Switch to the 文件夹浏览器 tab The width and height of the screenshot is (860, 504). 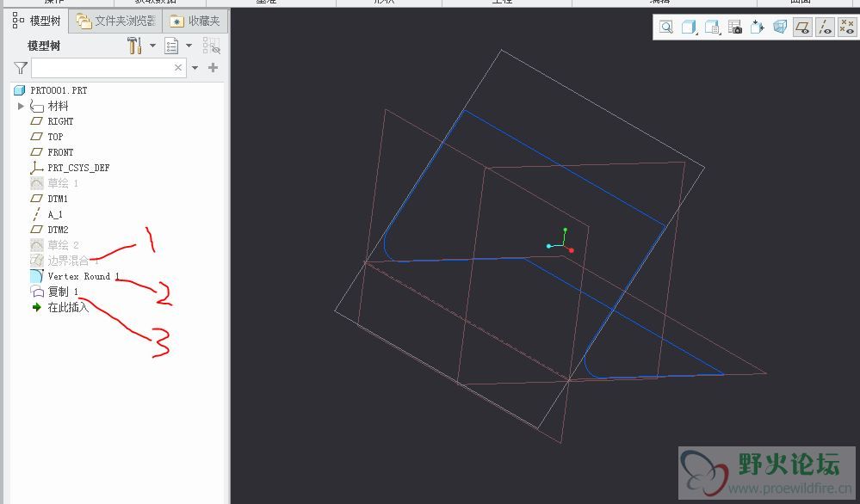[115, 22]
